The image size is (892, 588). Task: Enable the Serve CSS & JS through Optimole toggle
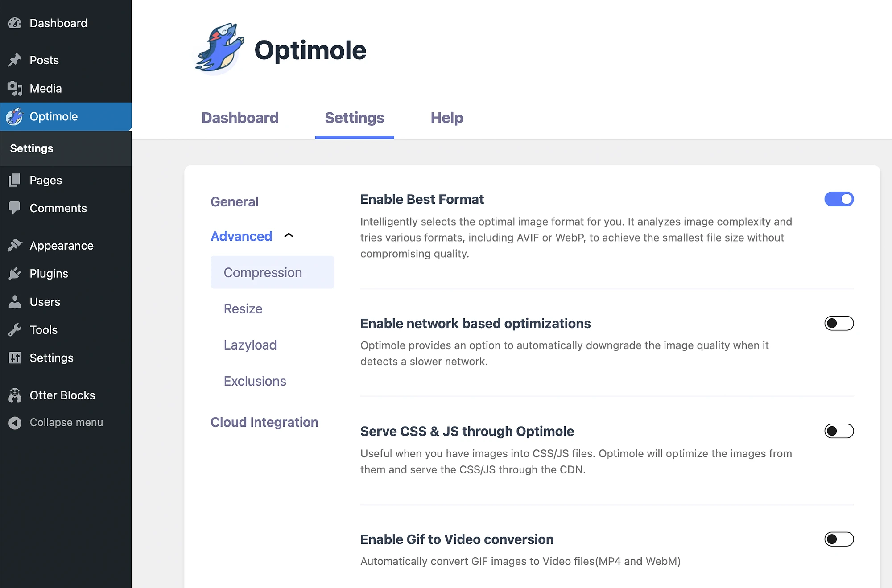pyautogui.click(x=839, y=431)
